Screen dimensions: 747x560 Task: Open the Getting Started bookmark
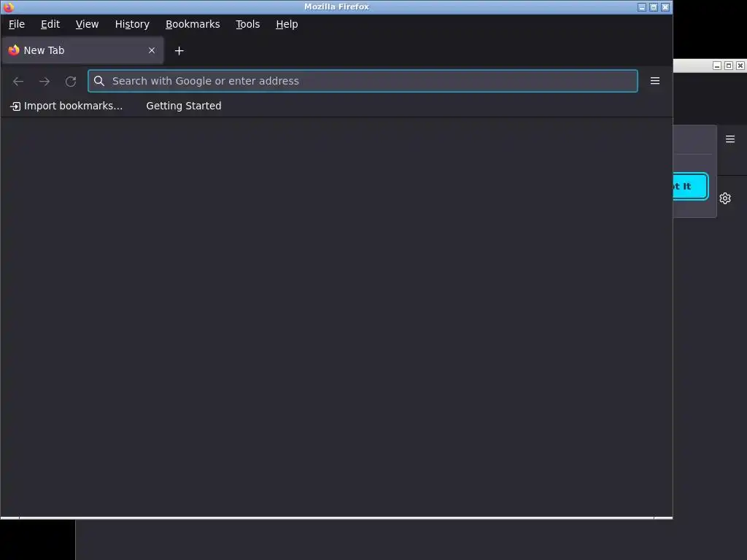tap(183, 106)
